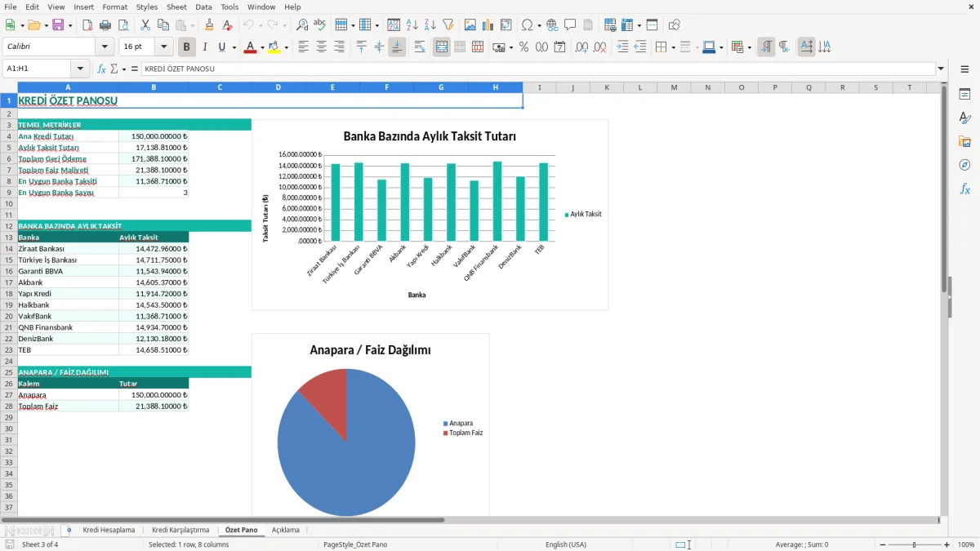This screenshot has width=980, height=551.
Task: Click the Copy icon
Action: click(163, 25)
